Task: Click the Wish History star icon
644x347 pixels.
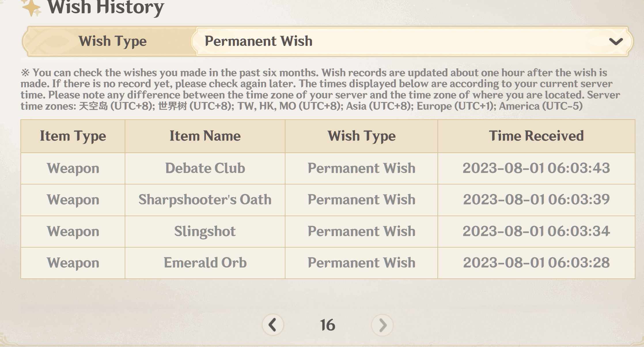Action: pyautogui.click(x=31, y=7)
